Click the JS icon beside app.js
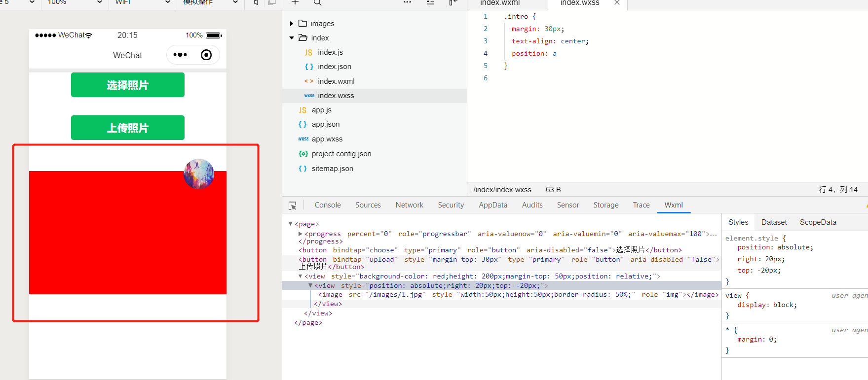Image resolution: width=868 pixels, height=380 pixels. tap(302, 110)
